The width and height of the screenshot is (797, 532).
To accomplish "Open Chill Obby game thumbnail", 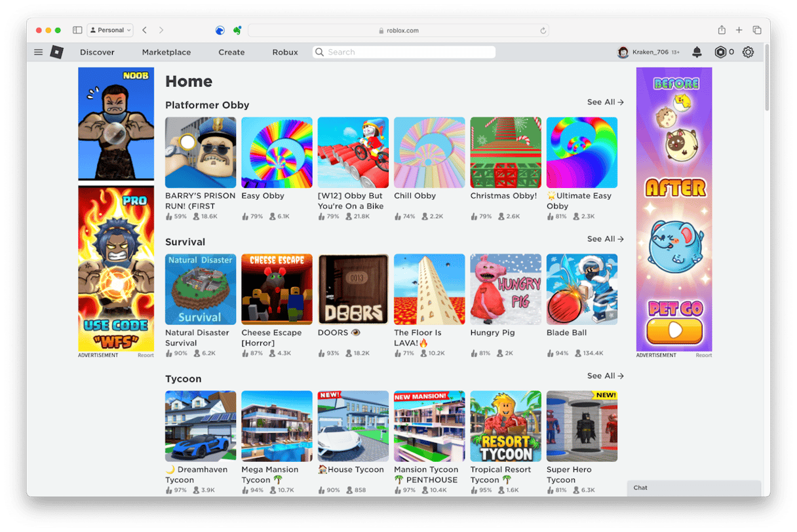I will click(429, 153).
